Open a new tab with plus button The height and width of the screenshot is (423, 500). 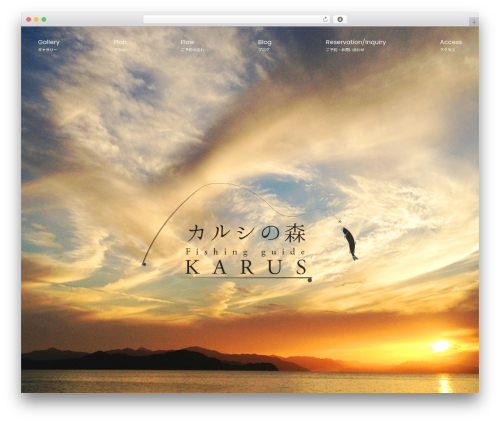(474, 22)
